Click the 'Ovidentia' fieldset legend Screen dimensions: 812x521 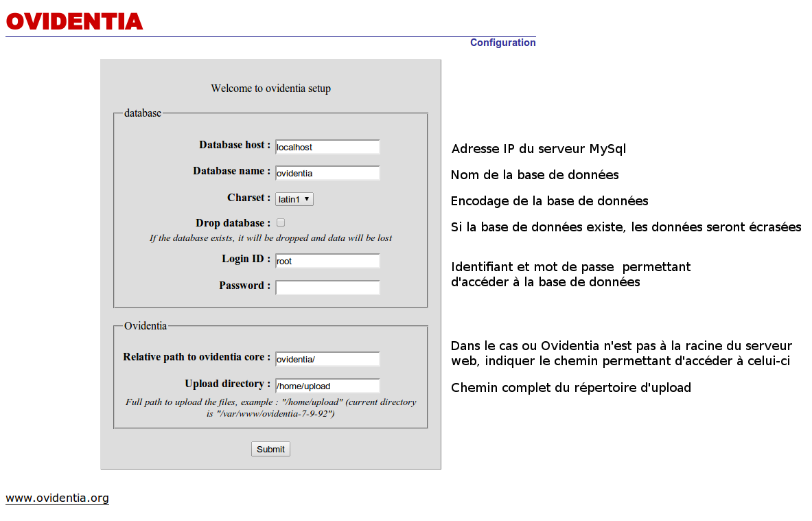(145, 326)
